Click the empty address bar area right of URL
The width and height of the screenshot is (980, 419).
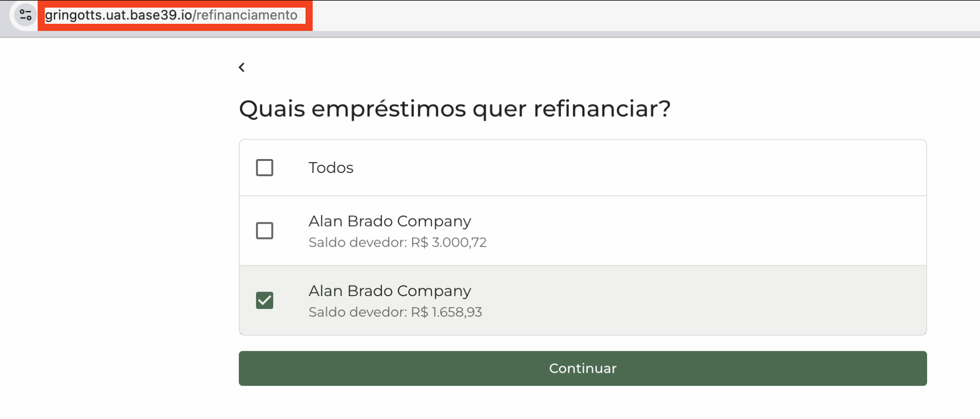[620, 15]
